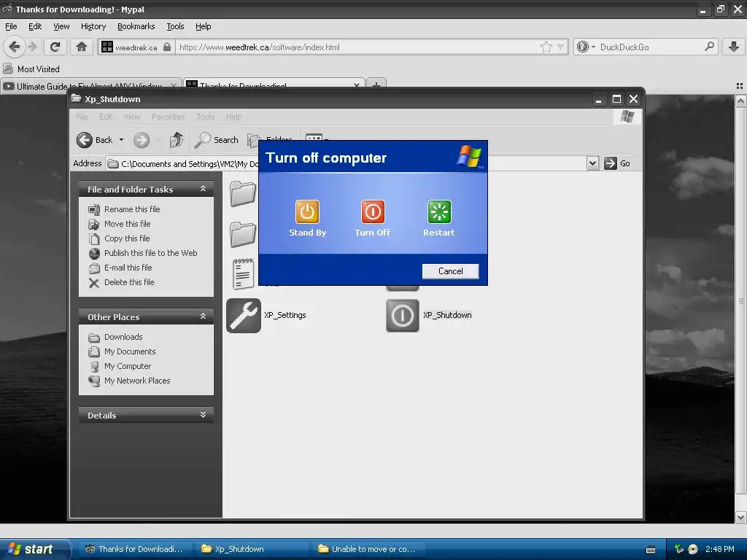Choose Rename this file task
Viewport: 747px width, 560px height.
[x=132, y=209]
